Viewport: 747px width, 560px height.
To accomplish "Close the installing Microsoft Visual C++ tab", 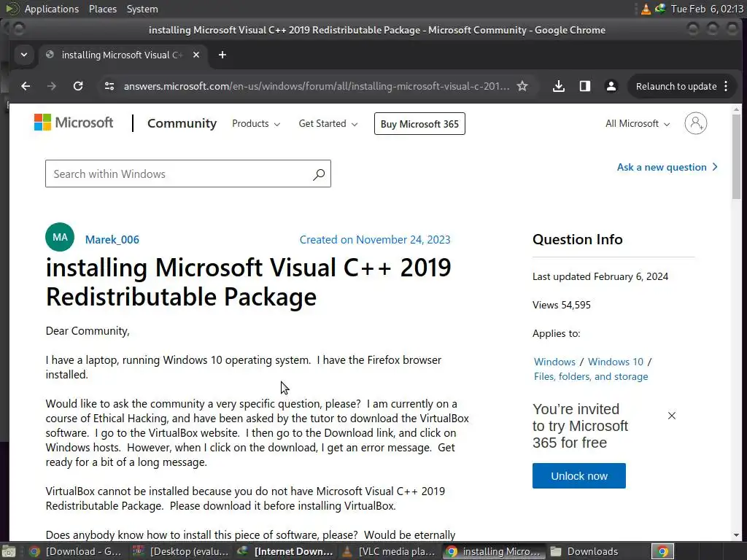I will point(196,55).
